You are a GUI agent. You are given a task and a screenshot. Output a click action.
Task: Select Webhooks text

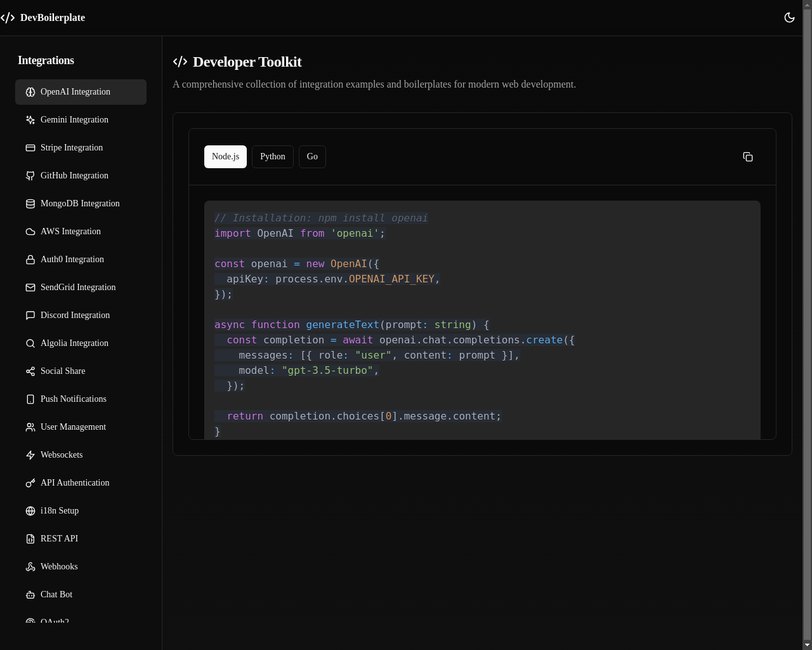pos(59,567)
